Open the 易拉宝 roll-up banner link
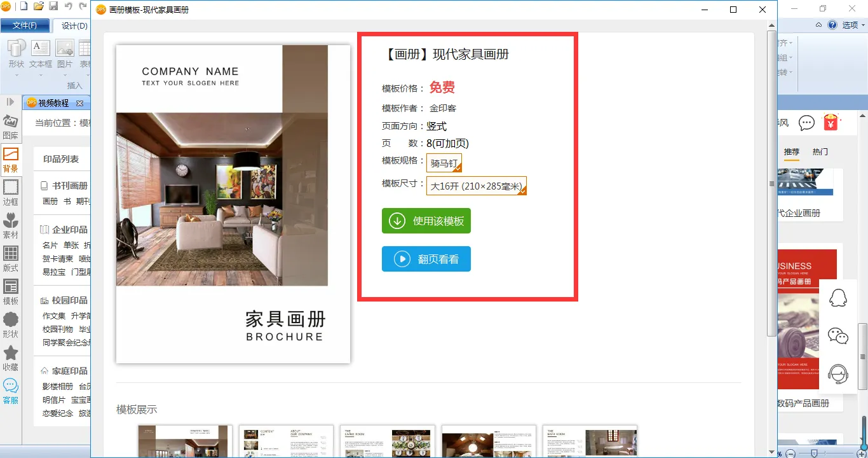 click(54, 272)
